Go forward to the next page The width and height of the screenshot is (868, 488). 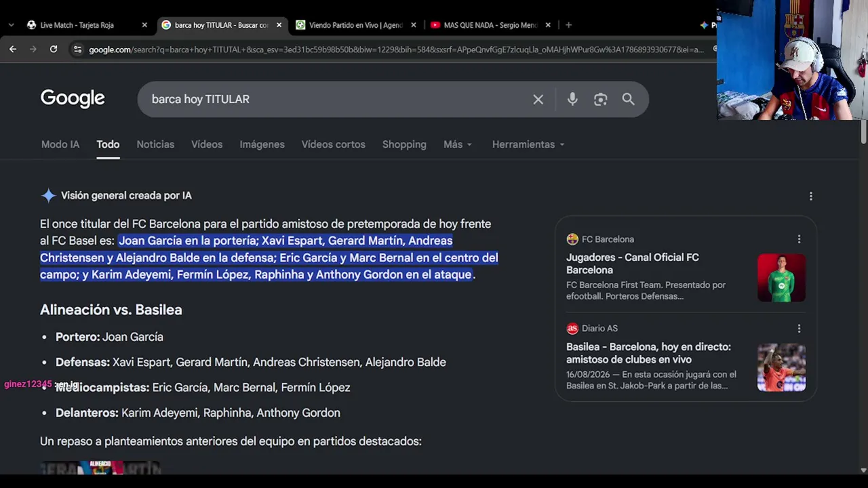pyautogui.click(x=33, y=49)
